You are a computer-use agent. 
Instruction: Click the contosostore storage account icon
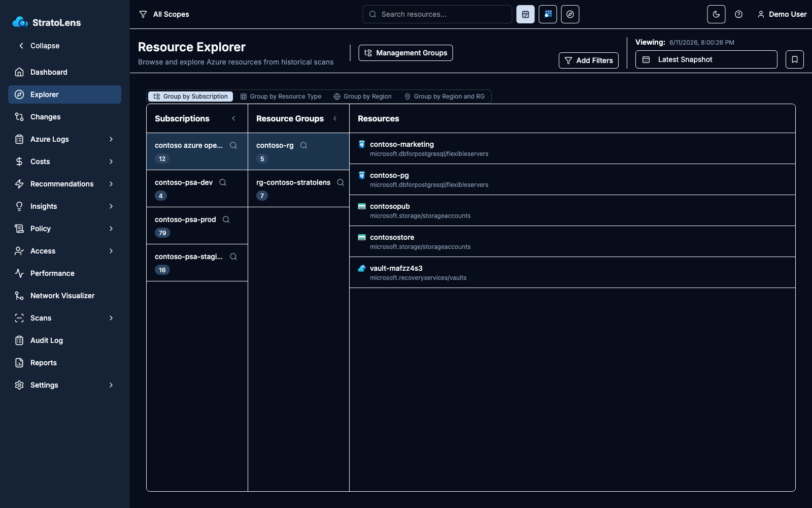click(x=362, y=237)
